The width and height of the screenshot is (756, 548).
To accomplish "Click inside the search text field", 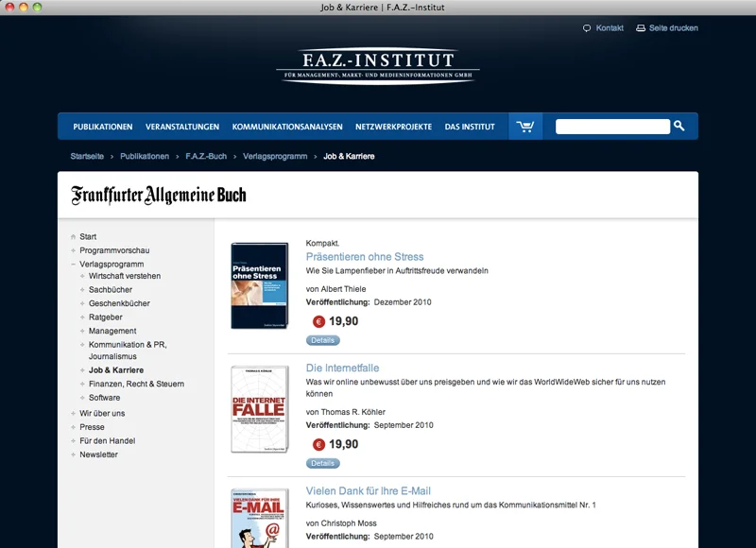I will 611,127.
